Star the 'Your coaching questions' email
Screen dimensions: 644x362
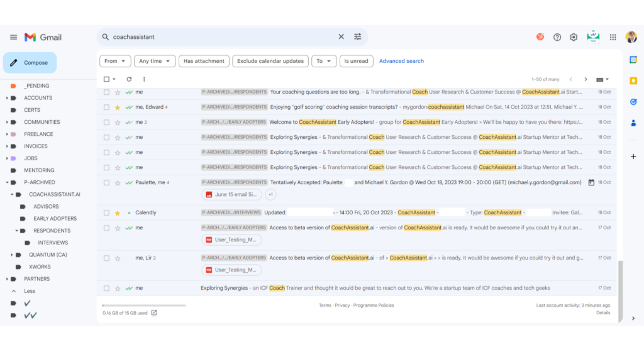coord(118,92)
